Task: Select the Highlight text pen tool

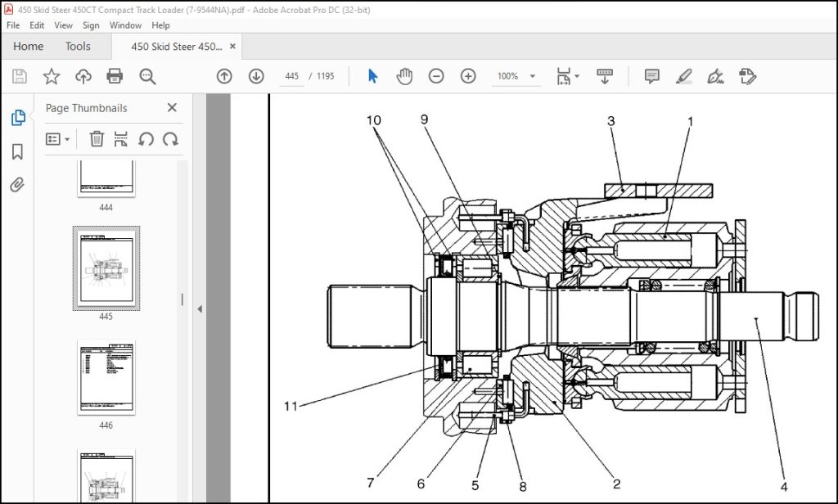Action: [684, 76]
